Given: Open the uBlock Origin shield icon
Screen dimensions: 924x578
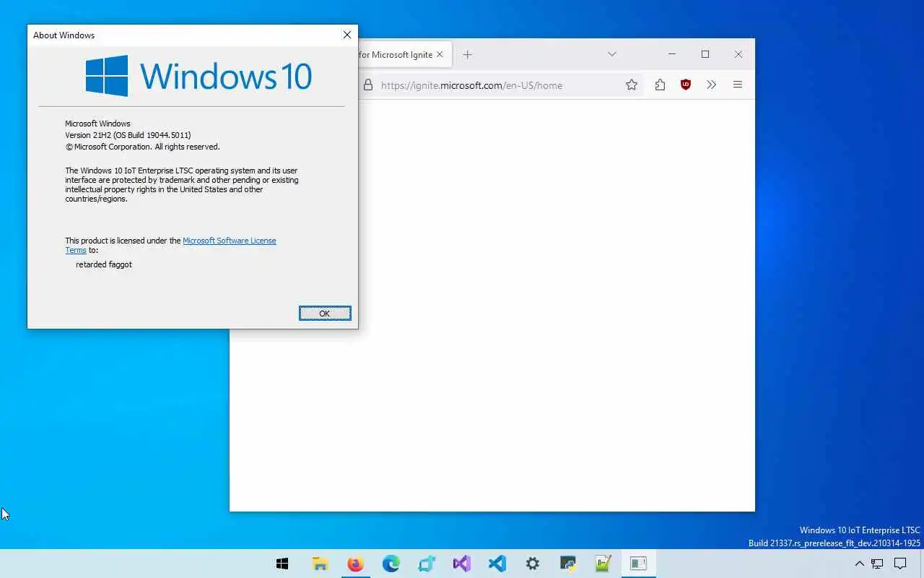Looking at the screenshot, I should coord(686,85).
